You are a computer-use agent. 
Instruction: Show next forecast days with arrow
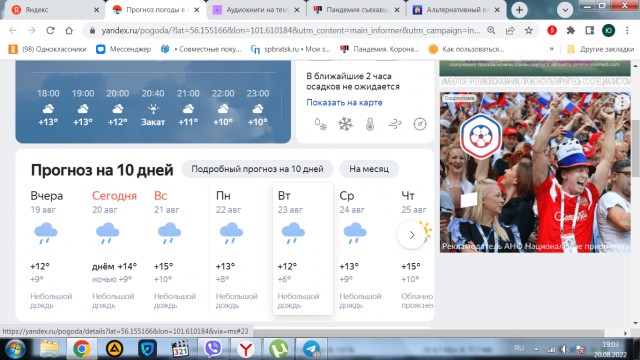click(x=411, y=235)
